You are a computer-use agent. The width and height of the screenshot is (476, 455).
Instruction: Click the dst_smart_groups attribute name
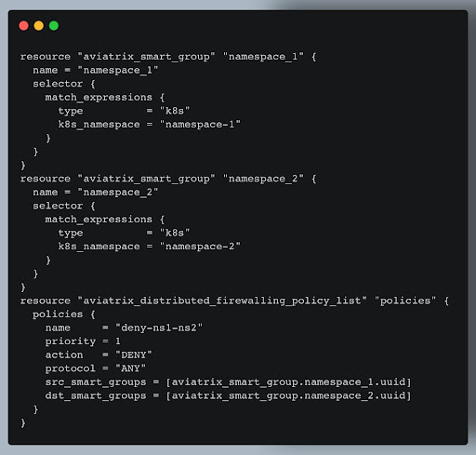96,395
